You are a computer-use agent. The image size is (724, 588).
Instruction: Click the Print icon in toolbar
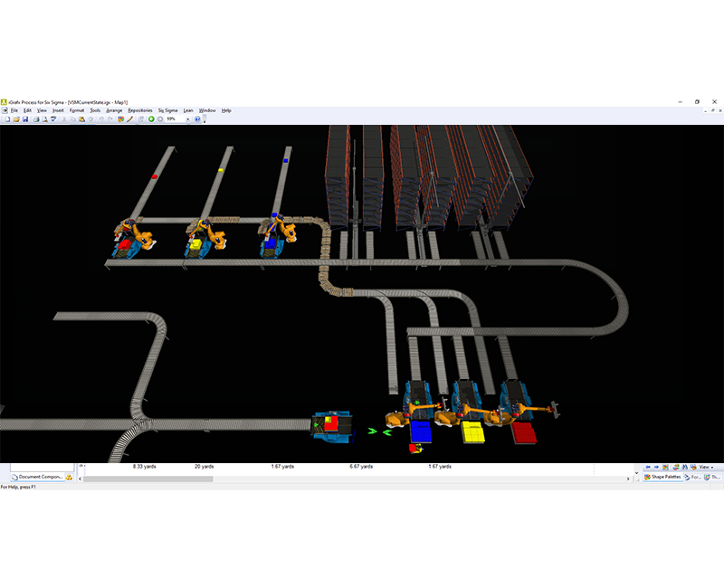(x=36, y=119)
